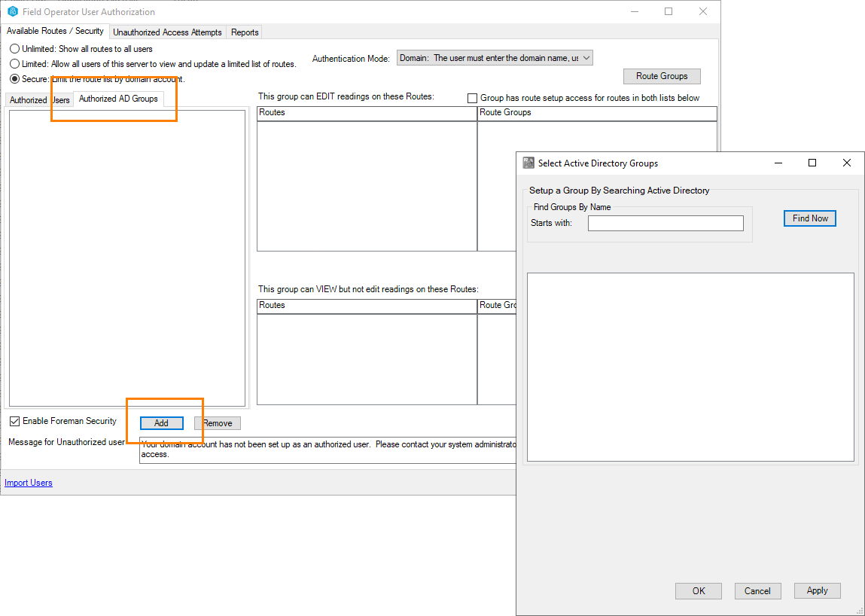Screen dimensions: 865x616
Task: Click OK in Select Active Directory Groups
Action: pyautogui.click(x=699, y=590)
